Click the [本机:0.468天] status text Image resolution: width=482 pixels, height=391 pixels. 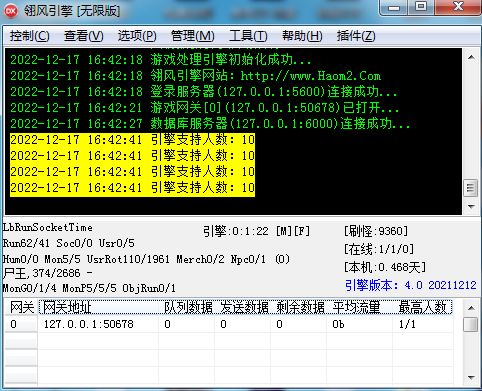[x=385, y=267]
